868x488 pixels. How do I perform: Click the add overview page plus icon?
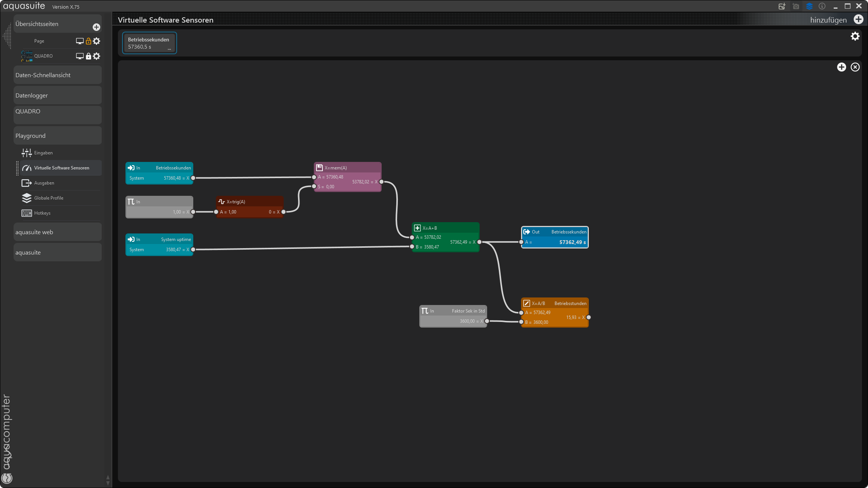pyautogui.click(x=96, y=27)
